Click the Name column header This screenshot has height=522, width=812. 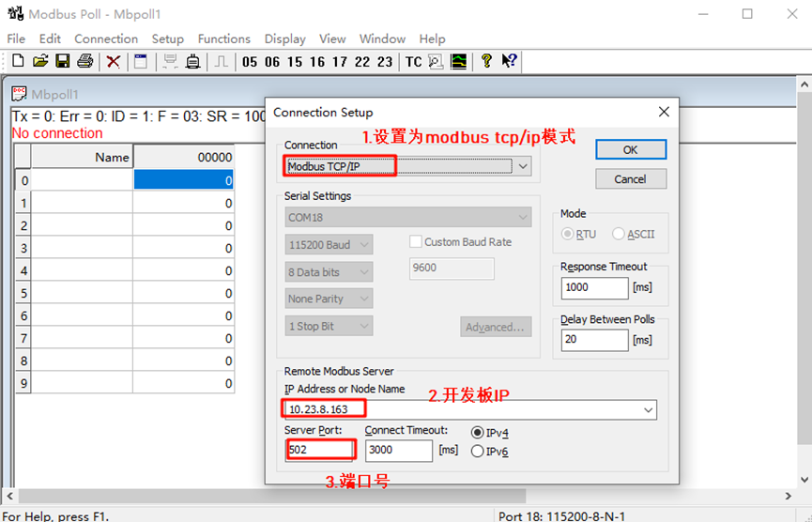click(x=82, y=157)
